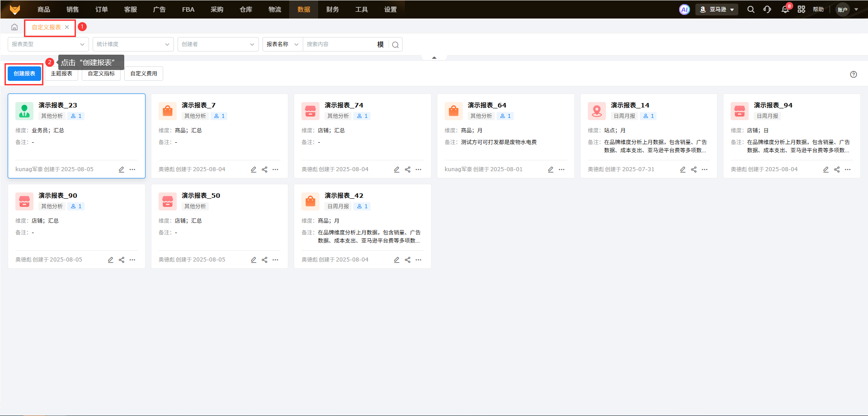Edit report 演示报表_74
Viewport: 868px width, 416px height.
click(397, 170)
